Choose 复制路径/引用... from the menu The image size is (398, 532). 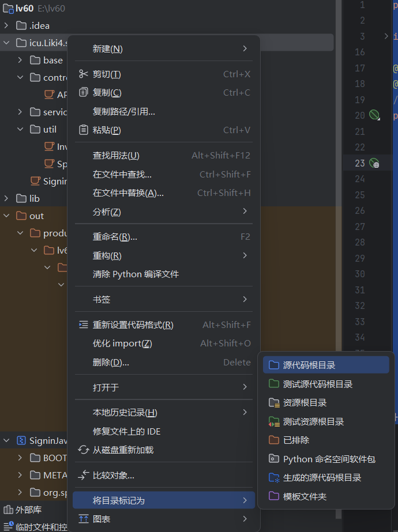[164, 111]
